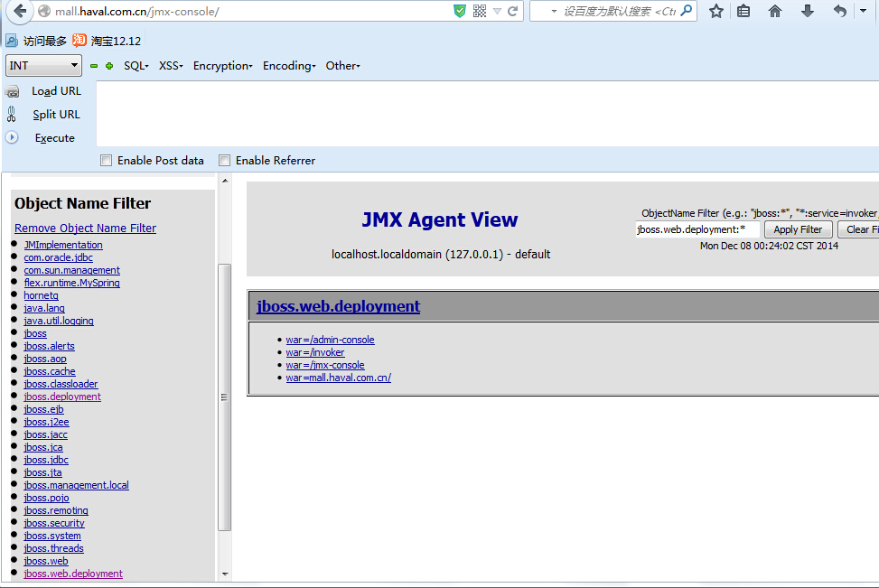Open the Taobao 12.12 bookmark
This screenshot has height=588, width=879.
pyautogui.click(x=108, y=41)
